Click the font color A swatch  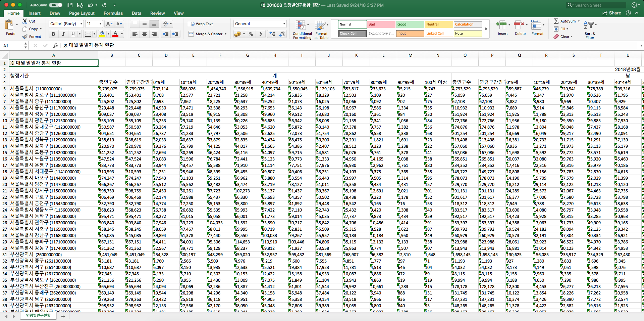pyautogui.click(x=115, y=34)
